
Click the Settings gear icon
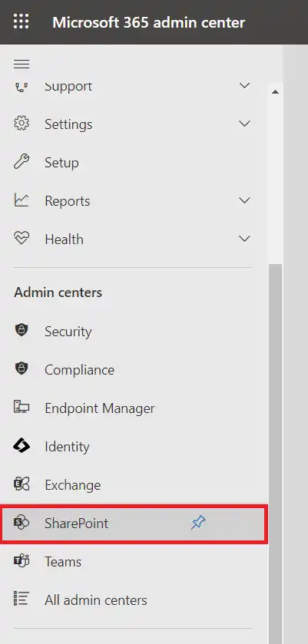[22, 124]
